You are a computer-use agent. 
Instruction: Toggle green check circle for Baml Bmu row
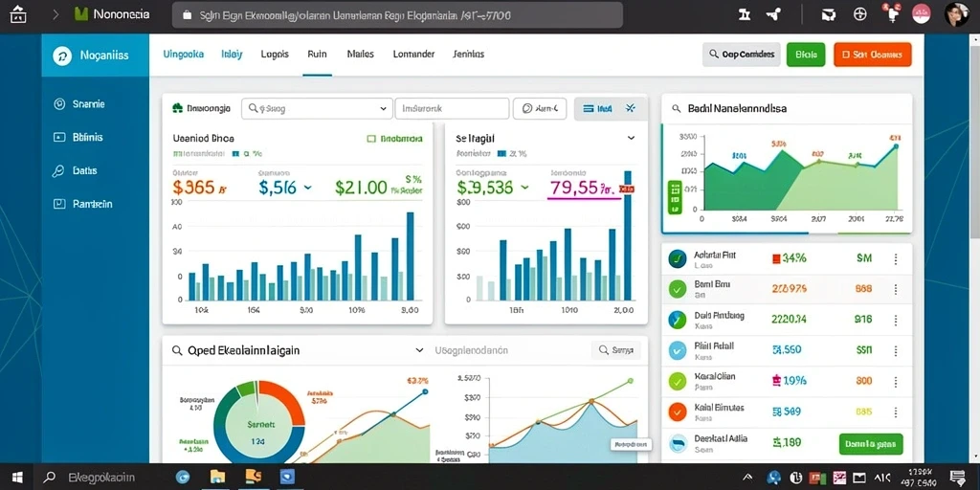click(x=678, y=289)
